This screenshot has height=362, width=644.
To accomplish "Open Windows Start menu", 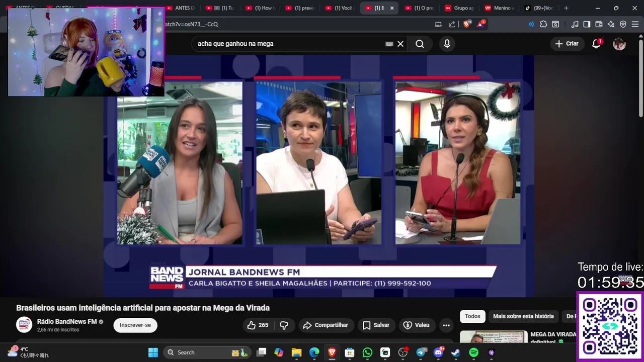I will [x=153, y=352].
